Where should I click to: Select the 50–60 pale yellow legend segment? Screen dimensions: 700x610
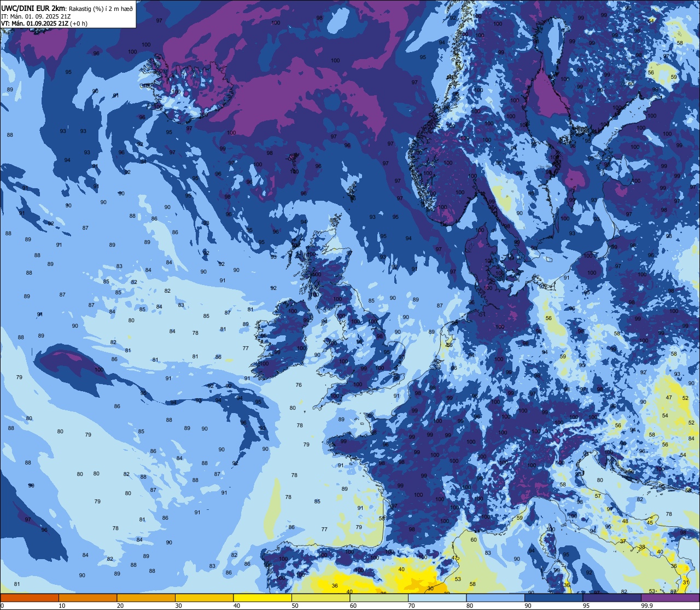[x=321, y=598]
